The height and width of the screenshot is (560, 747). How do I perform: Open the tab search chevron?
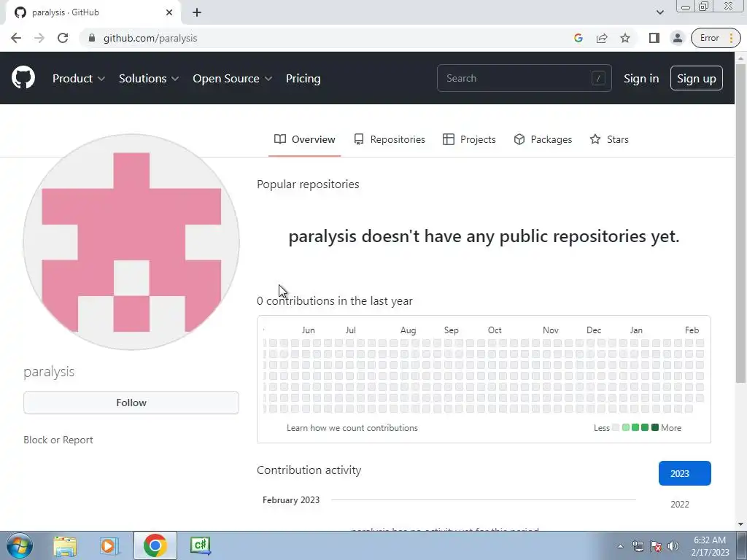tap(659, 12)
